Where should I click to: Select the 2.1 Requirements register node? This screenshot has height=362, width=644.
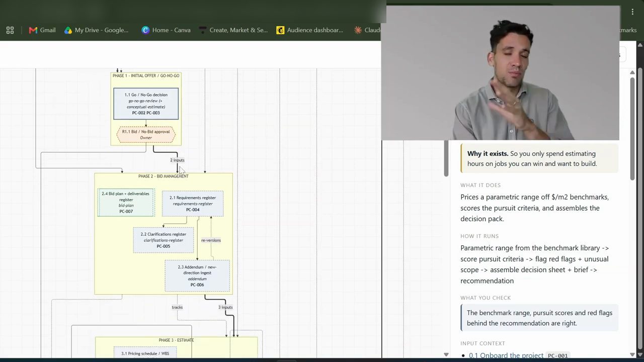[x=193, y=204]
